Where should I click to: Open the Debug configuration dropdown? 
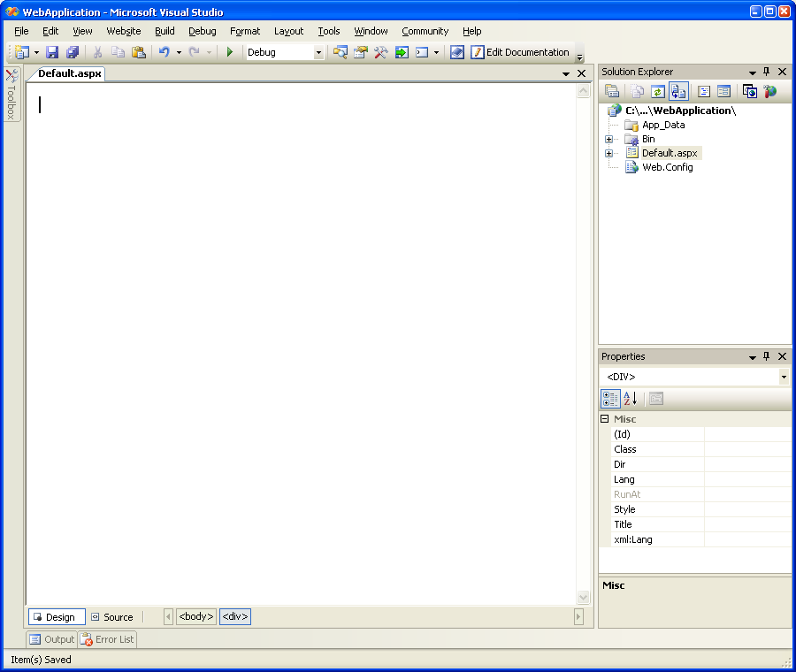click(318, 52)
